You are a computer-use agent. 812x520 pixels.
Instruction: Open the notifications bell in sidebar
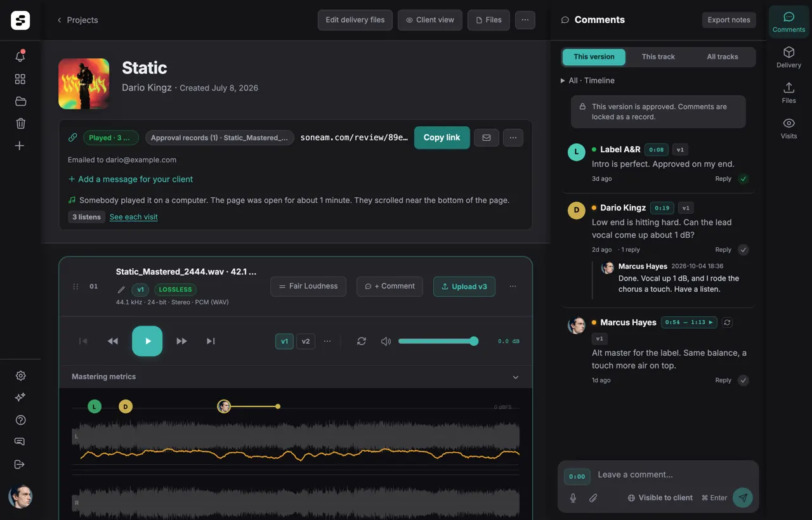click(x=20, y=56)
